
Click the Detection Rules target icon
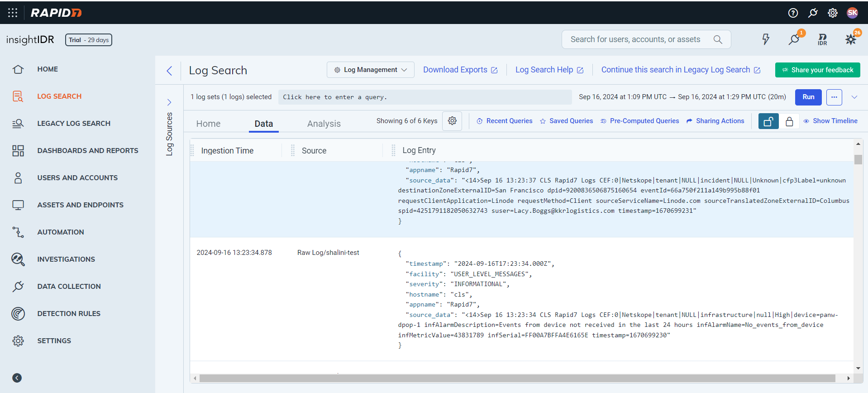tap(18, 314)
